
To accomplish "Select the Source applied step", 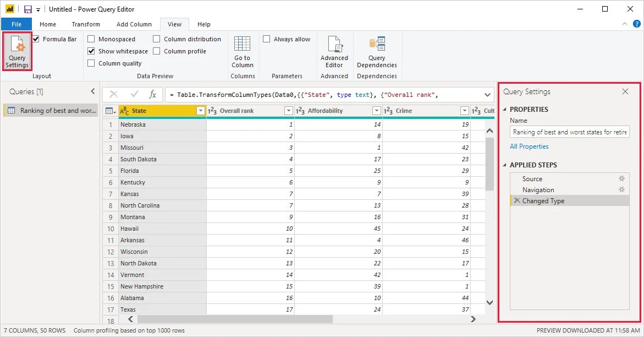I will 570,178.
